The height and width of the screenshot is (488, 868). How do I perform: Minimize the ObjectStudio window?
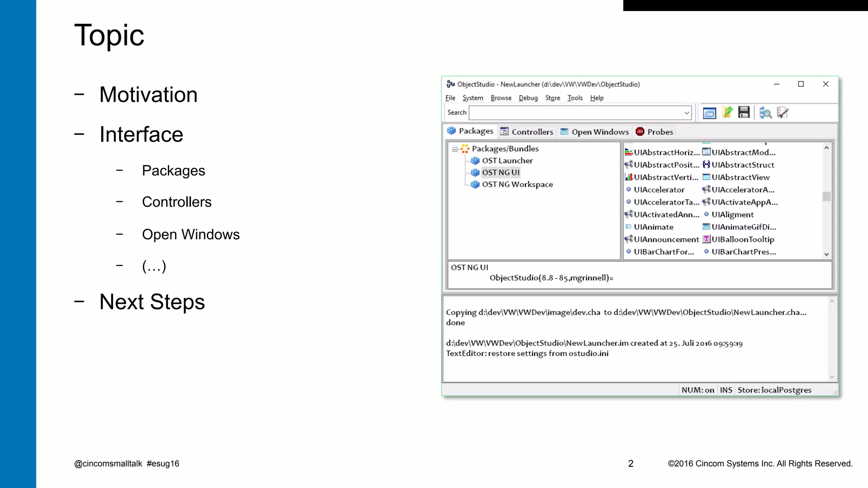tap(776, 84)
